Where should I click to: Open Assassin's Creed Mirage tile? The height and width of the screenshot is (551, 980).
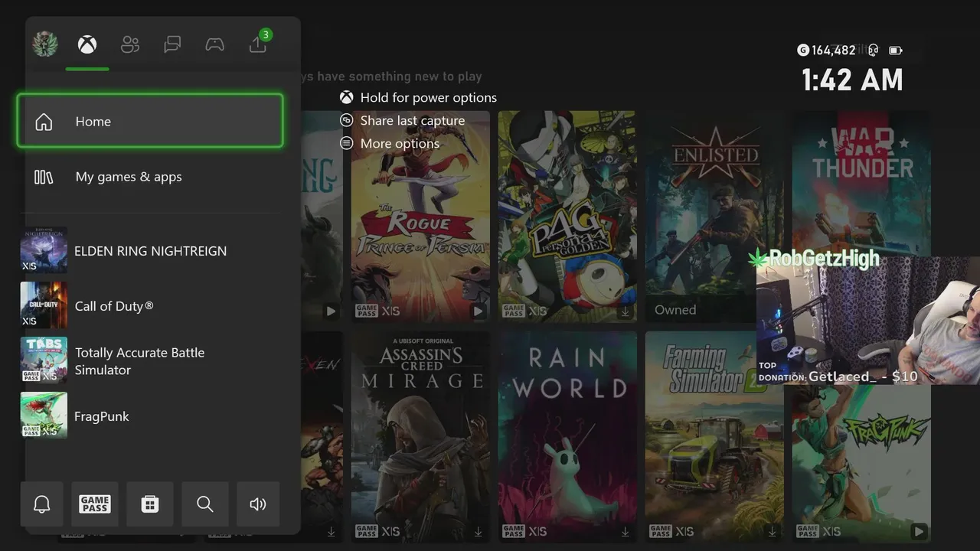420,437
